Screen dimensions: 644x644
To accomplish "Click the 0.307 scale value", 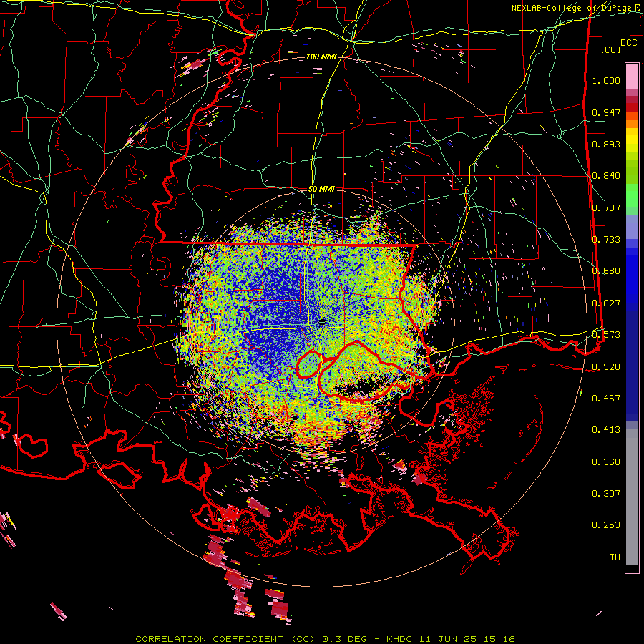I will pyautogui.click(x=606, y=493).
